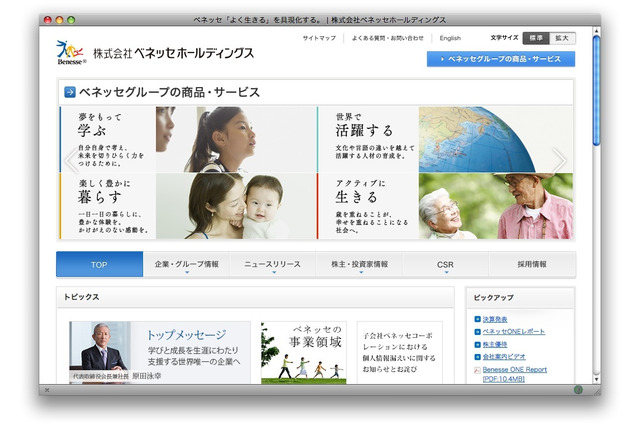
Task: Open the 株主優待 link
Action: [495, 344]
